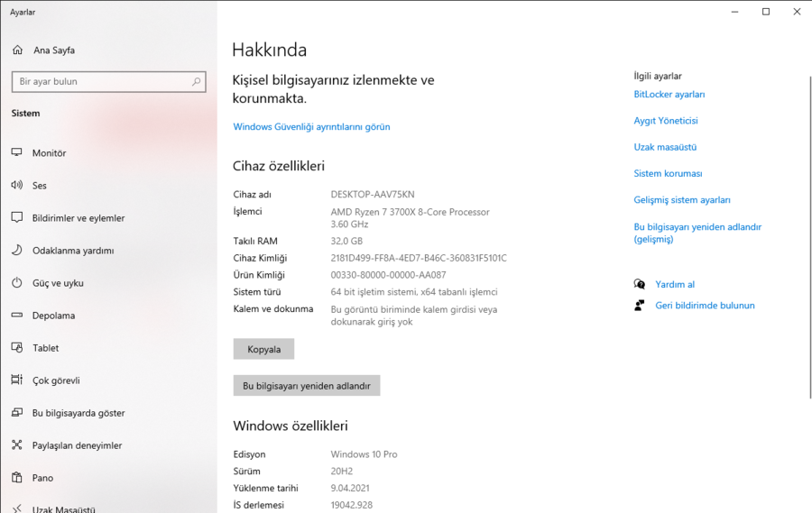Select Bu bilgisayarda göster in sidebar

(78, 413)
